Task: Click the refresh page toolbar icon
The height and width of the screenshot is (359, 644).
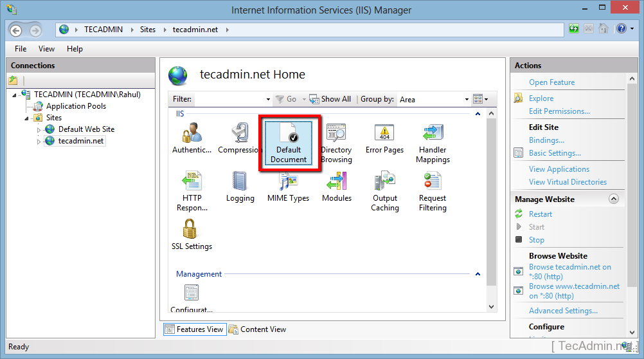Action: point(574,28)
